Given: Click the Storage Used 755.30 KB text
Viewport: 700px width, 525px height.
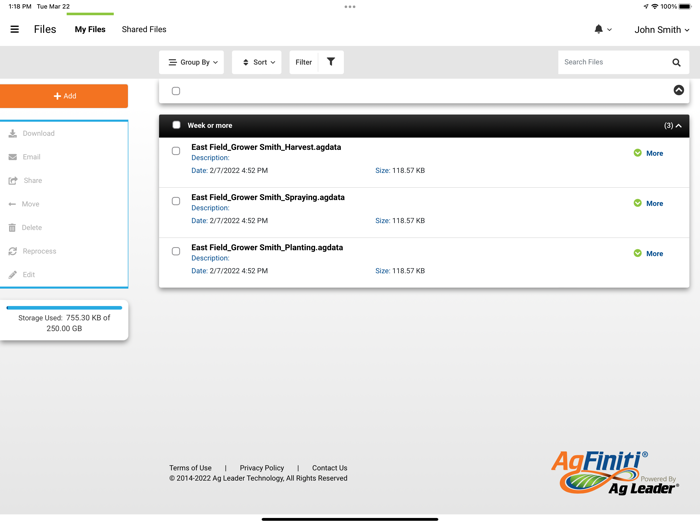Looking at the screenshot, I should point(64,323).
